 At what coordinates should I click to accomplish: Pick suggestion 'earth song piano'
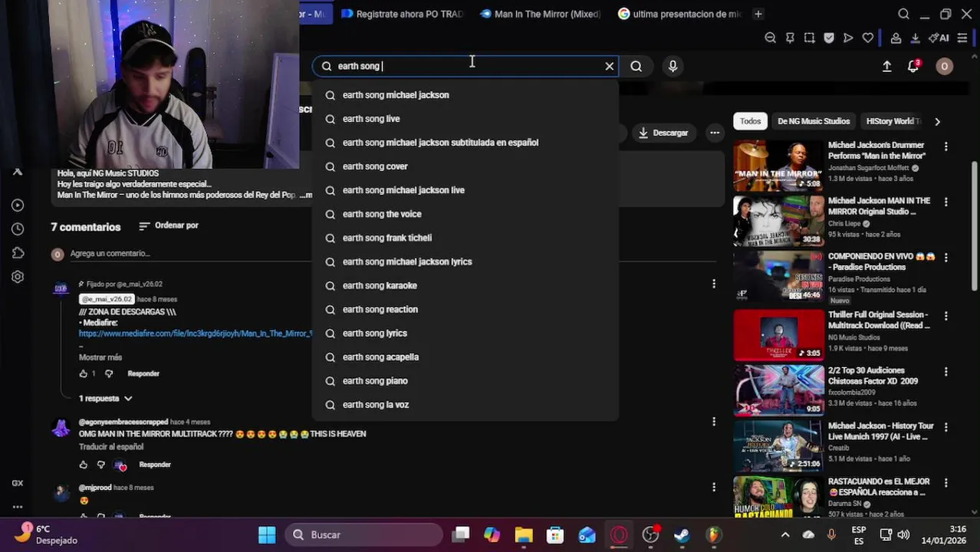[x=465, y=380]
